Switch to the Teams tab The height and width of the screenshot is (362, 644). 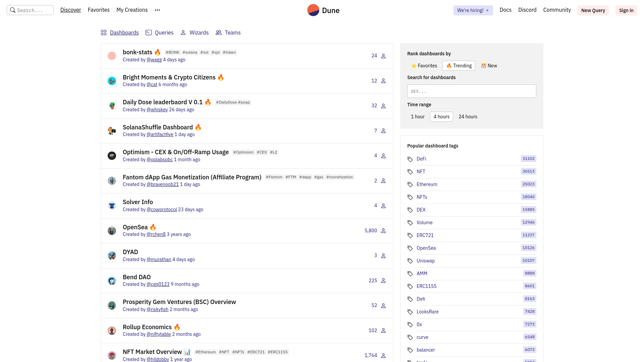228,33
